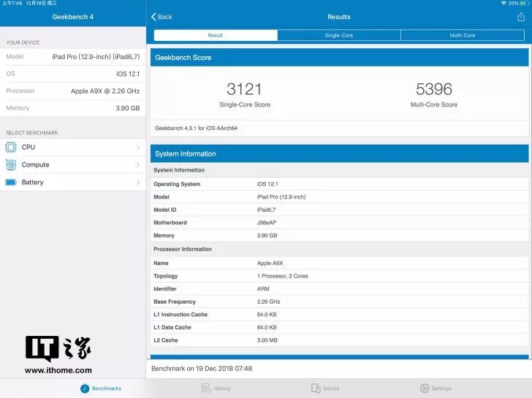Image resolution: width=532 pixels, height=398 pixels.
Task: Tap the share icon in Results header
Action: point(521,17)
